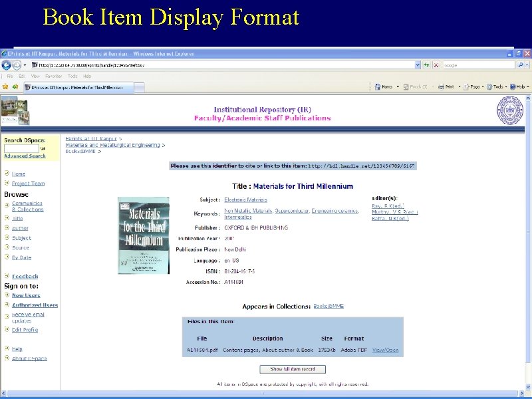The image size is (532, 399).
Task: Click the Google search magnifier icon
Action: point(521,65)
